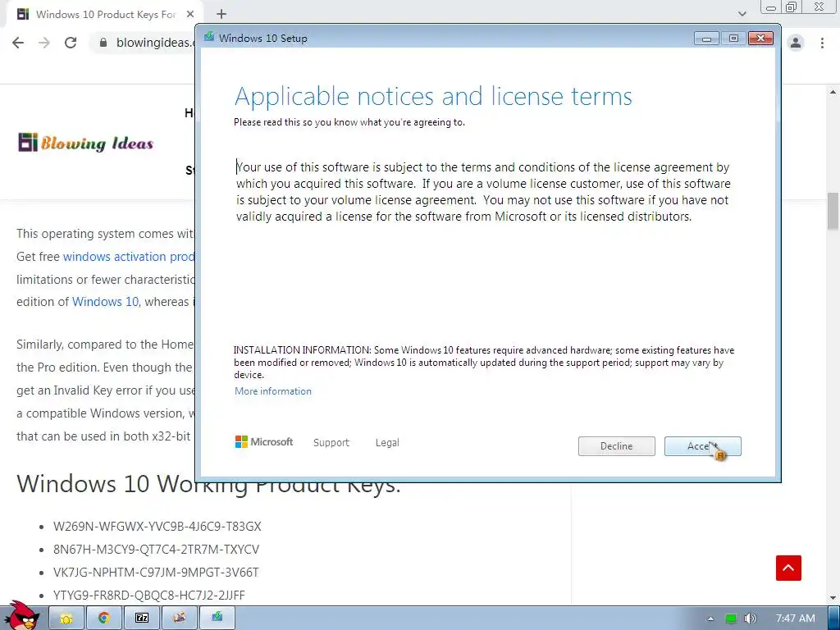Go forward in the Chrome browser
840x630 pixels.
click(x=44, y=43)
